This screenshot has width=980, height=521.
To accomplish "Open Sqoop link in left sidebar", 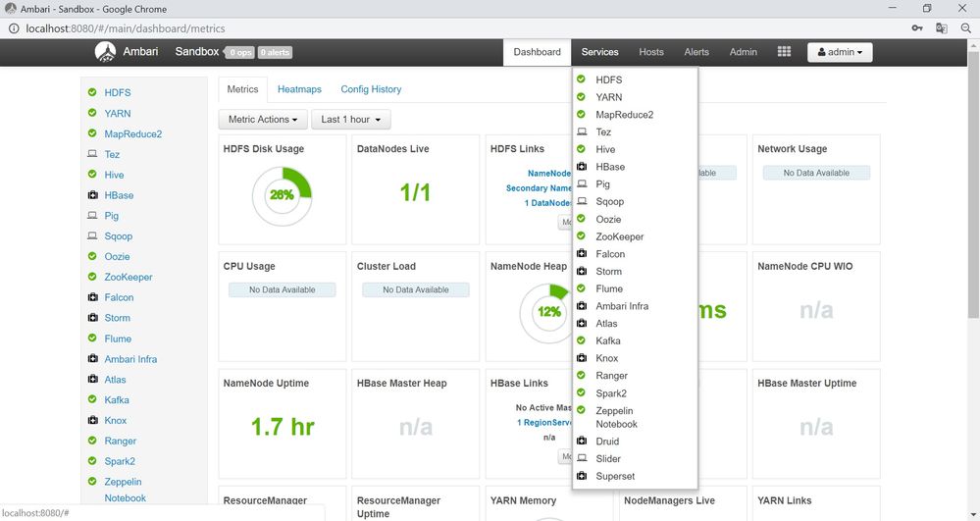I will (118, 235).
